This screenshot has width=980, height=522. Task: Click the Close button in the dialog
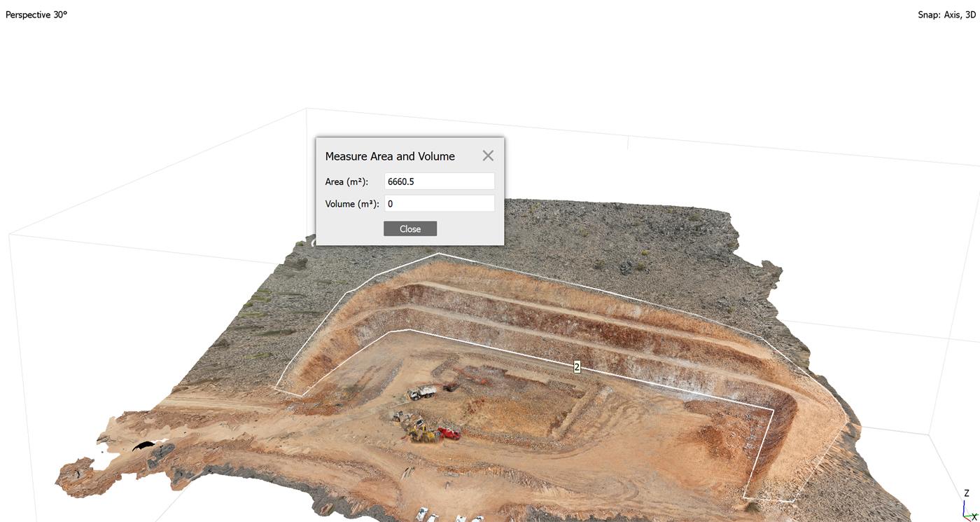(x=410, y=229)
